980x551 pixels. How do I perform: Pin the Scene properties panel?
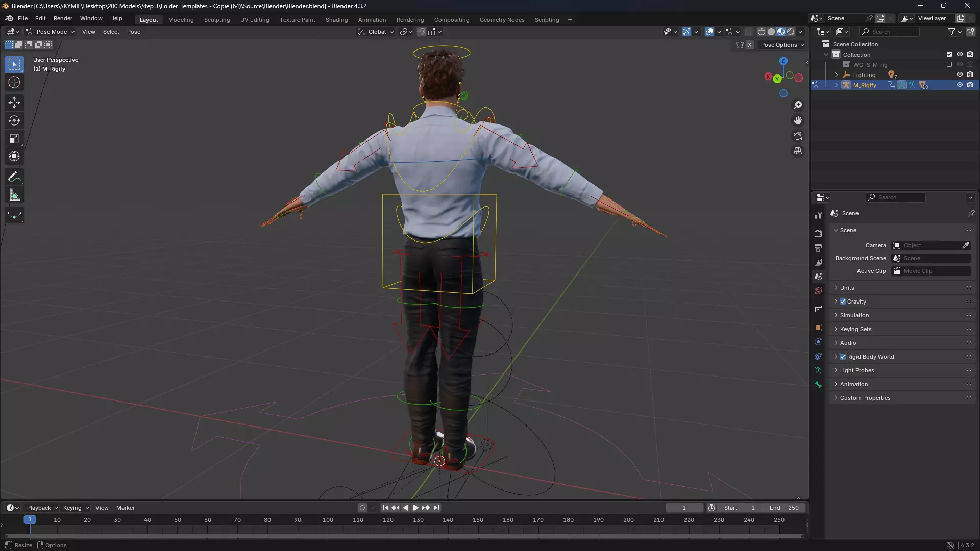(x=971, y=213)
